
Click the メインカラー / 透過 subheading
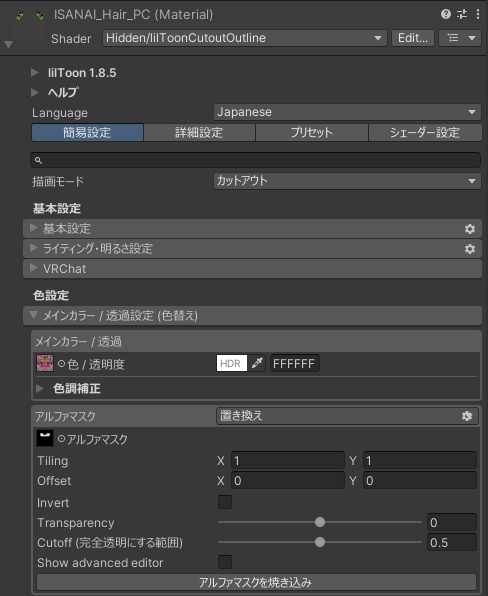click(x=78, y=341)
